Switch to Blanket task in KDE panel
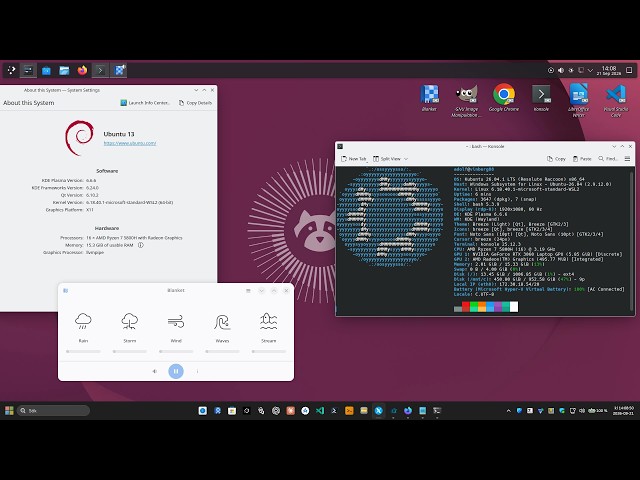Screen dimensions: 640x480 [118, 70]
